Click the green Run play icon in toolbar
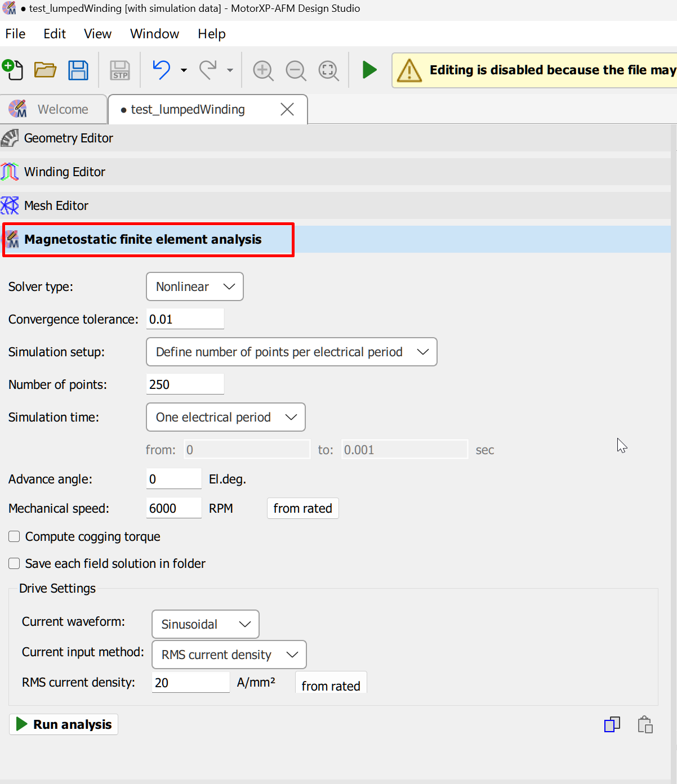677x784 pixels. pyautogui.click(x=369, y=70)
